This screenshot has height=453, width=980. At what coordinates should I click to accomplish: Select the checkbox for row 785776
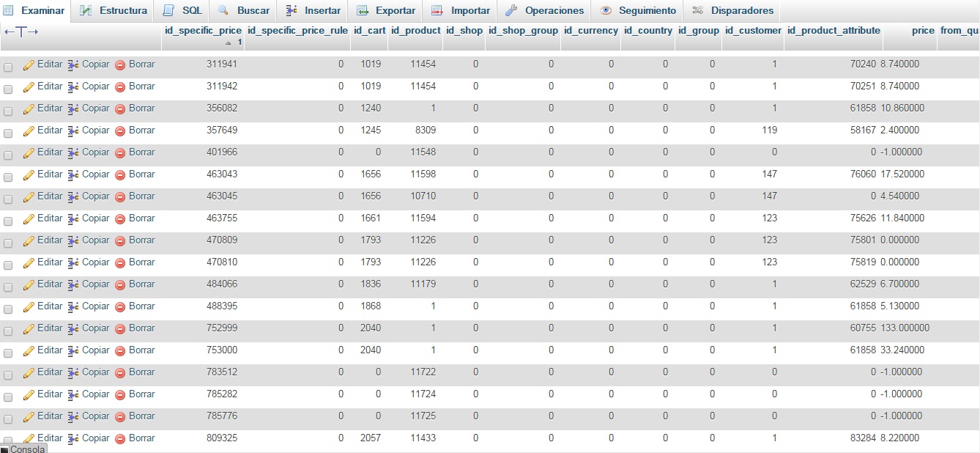8,419
